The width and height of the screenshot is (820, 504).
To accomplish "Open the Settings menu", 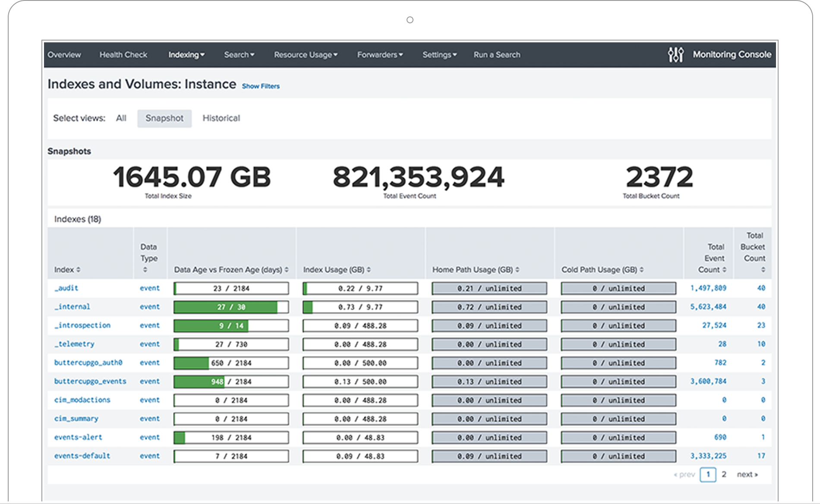I will pyautogui.click(x=439, y=55).
